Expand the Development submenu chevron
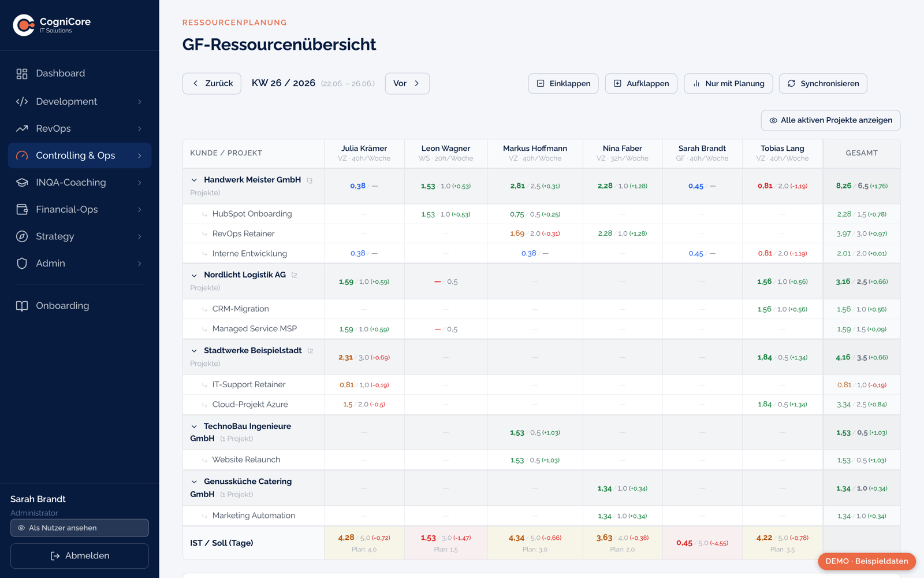This screenshot has height=578, width=924. [x=140, y=102]
